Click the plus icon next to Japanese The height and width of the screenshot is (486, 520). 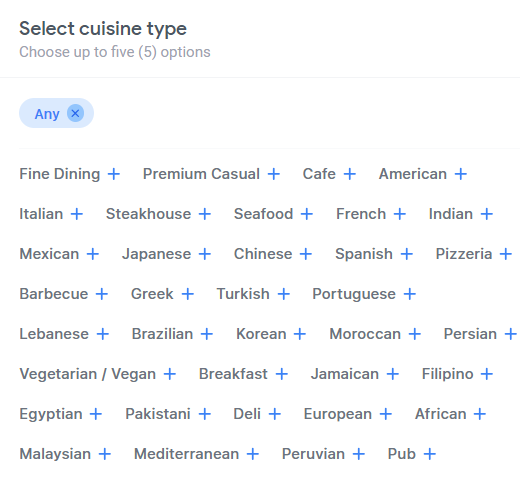(x=205, y=254)
